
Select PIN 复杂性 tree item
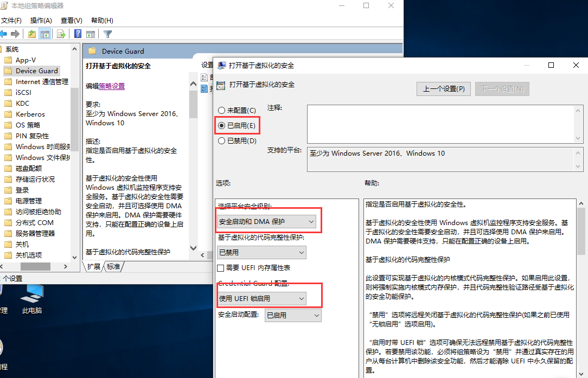[32, 136]
